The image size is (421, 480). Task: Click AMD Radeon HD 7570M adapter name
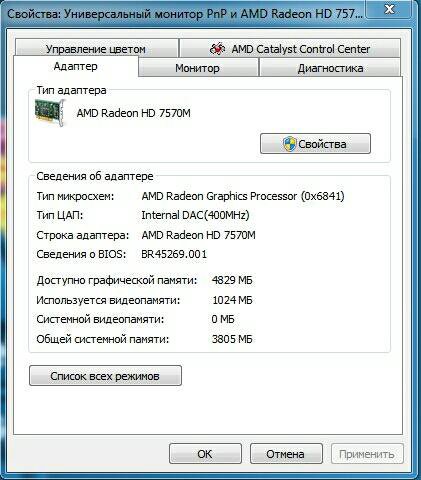[x=134, y=113]
